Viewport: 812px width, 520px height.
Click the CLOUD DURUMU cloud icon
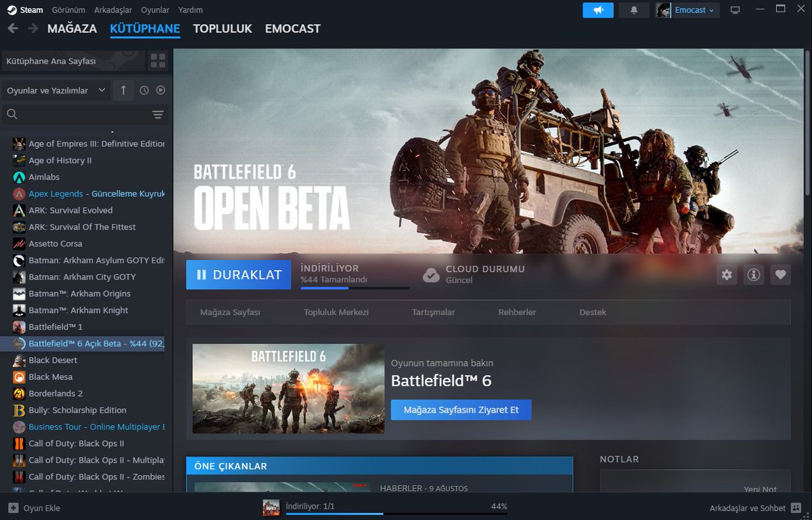coord(431,275)
